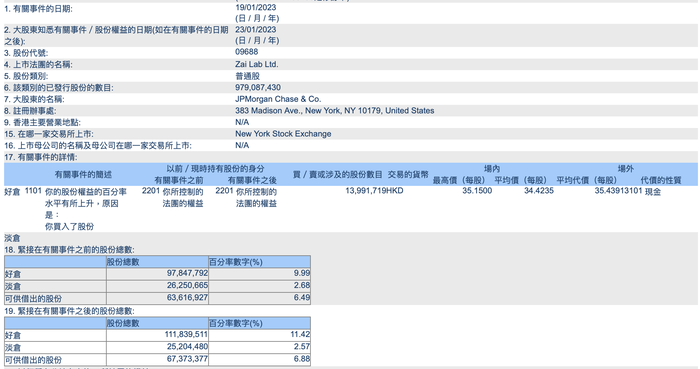Click the label 15. 在哪一家交易所上市
Image resolution: width=700 pixels, height=369 pixels.
click(49, 134)
